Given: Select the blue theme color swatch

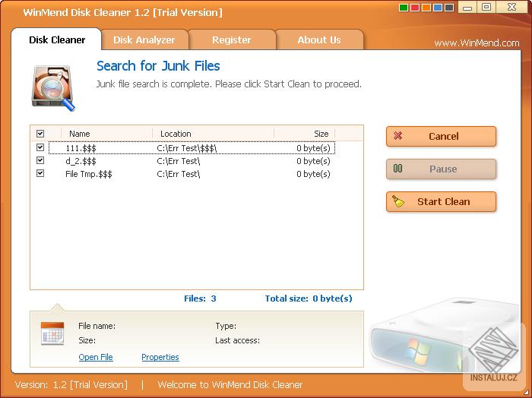Looking at the screenshot, I should point(438,8).
